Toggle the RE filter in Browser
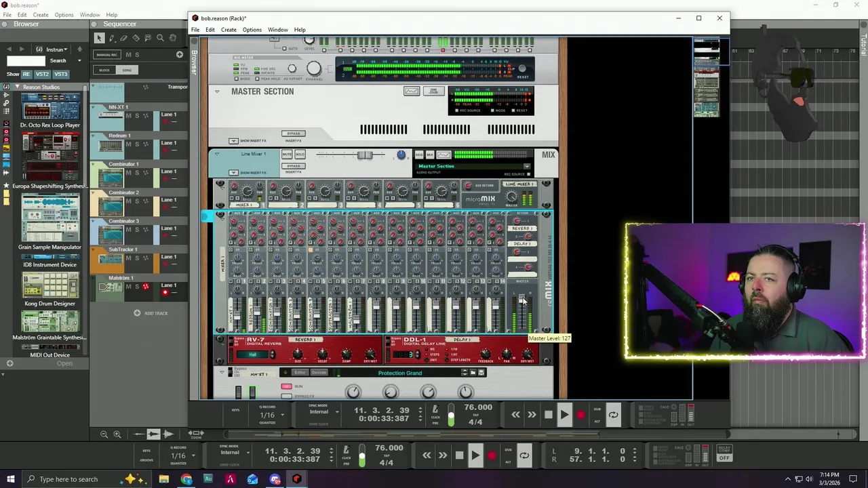This screenshot has height=488, width=868. (x=26, y=74)
